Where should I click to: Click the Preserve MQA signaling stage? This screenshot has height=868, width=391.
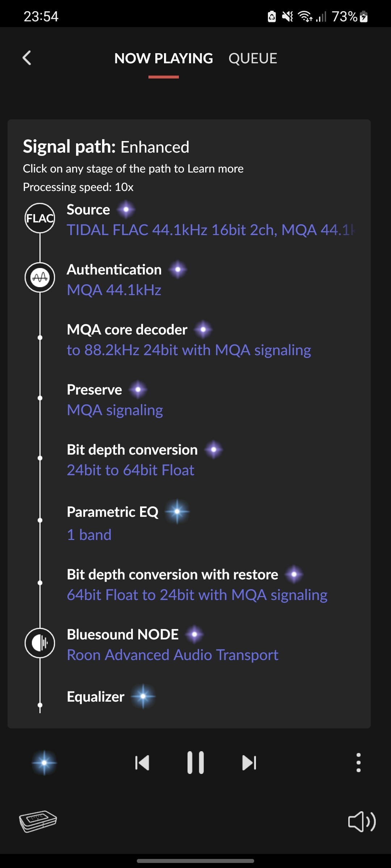pyautogui.click(x=115, y=410)
